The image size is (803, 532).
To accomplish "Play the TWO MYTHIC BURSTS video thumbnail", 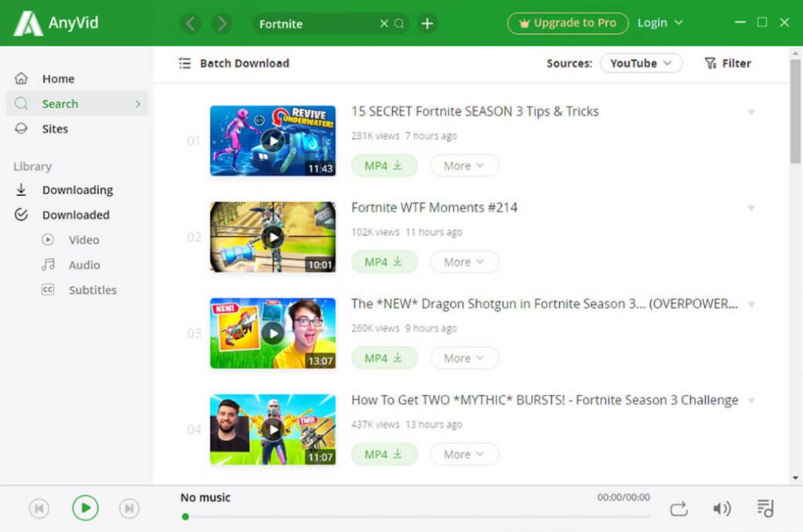I will [x=273, y=429].
